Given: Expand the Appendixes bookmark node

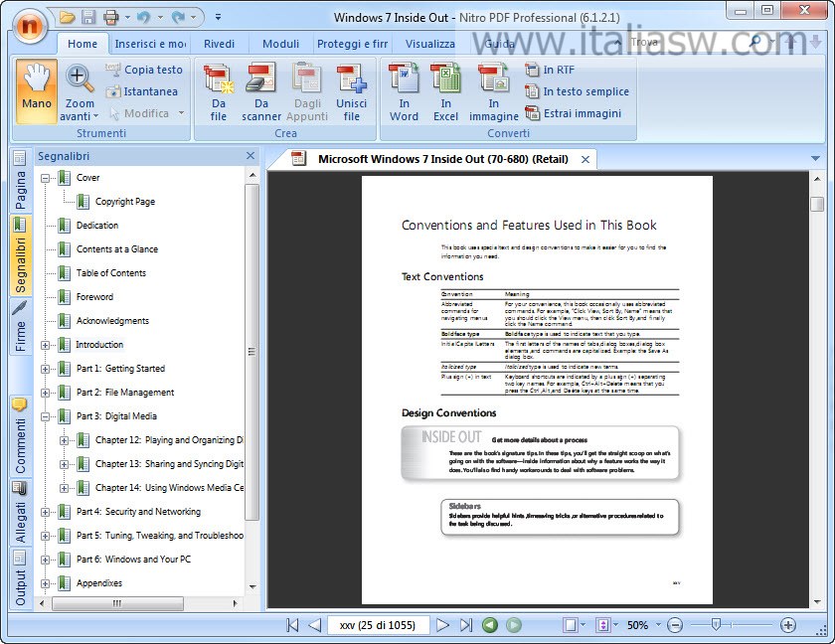Looking at the screenshot, I should pos(46,583).
